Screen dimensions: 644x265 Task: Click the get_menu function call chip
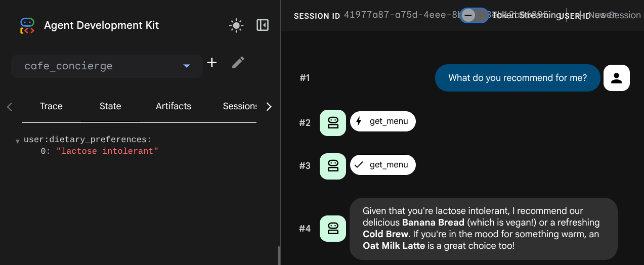(x=383, y=122)
